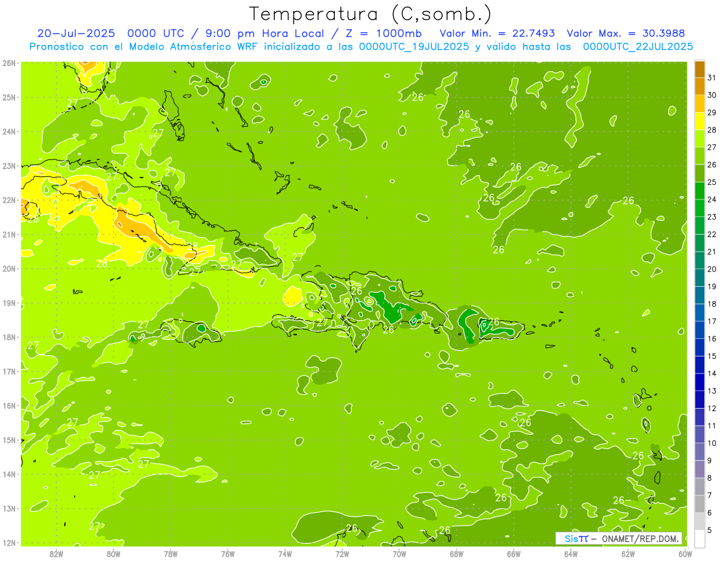This screenshot has width=728, height=562.
Task: Click the yellow color scale segment between 28 and 29
Action: 699,121
